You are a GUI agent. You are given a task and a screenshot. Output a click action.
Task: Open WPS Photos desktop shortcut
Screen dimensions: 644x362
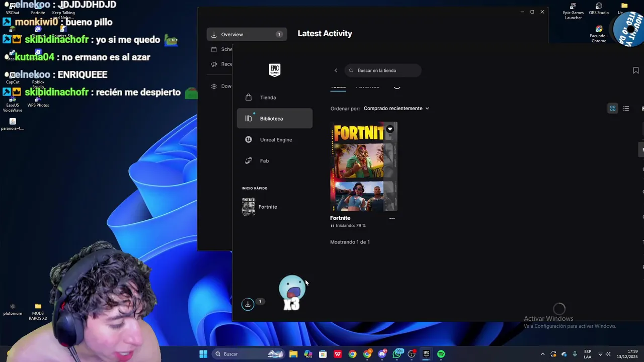(x=38, y=102)
